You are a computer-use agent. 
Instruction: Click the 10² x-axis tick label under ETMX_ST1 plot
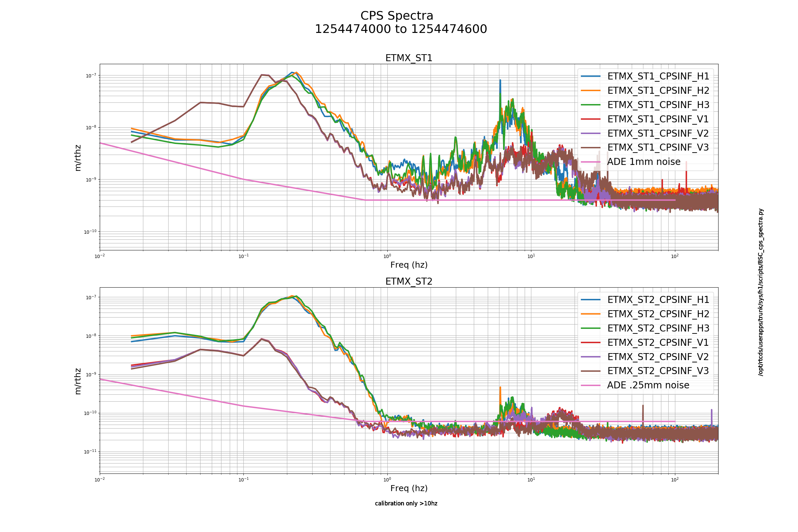tap(675, 256)
